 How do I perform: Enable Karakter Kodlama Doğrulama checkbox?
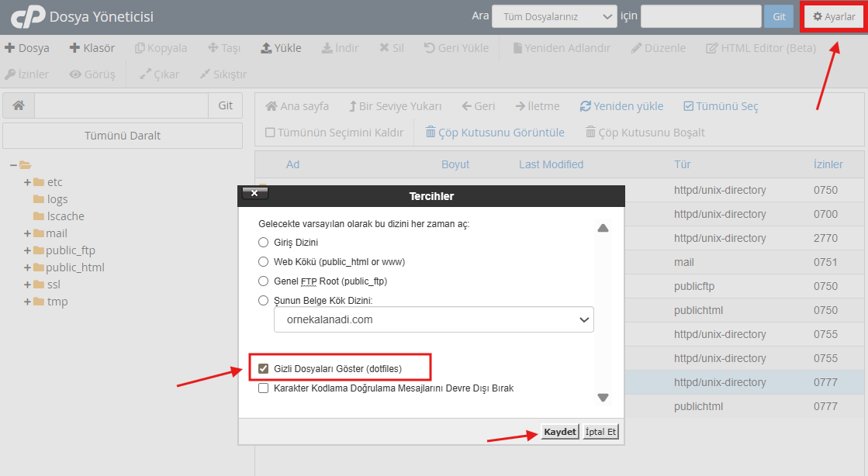pyautogui.click(x=264, y=388)
